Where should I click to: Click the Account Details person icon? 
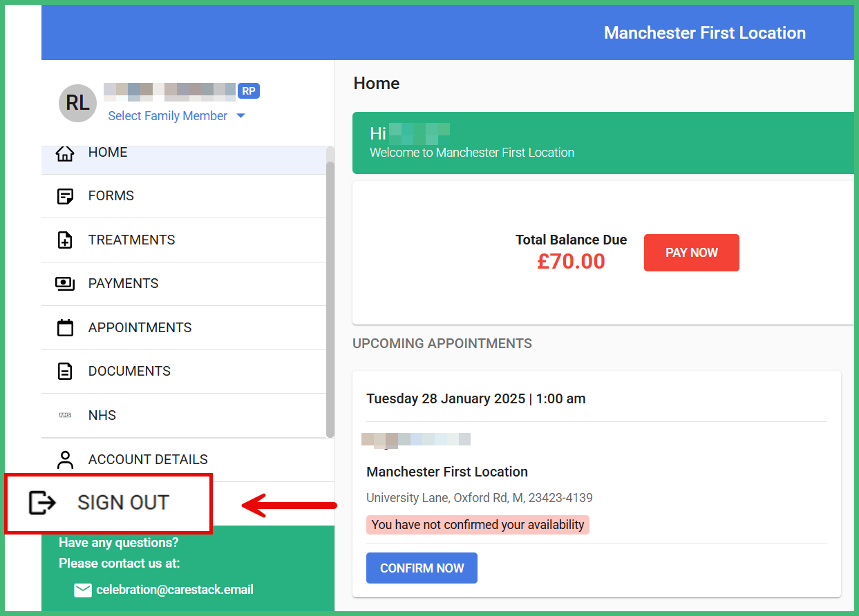[x=65, y=459]
